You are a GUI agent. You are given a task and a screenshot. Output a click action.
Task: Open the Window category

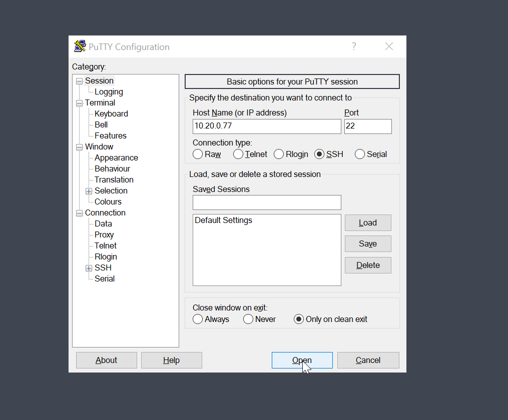[99, 146]
